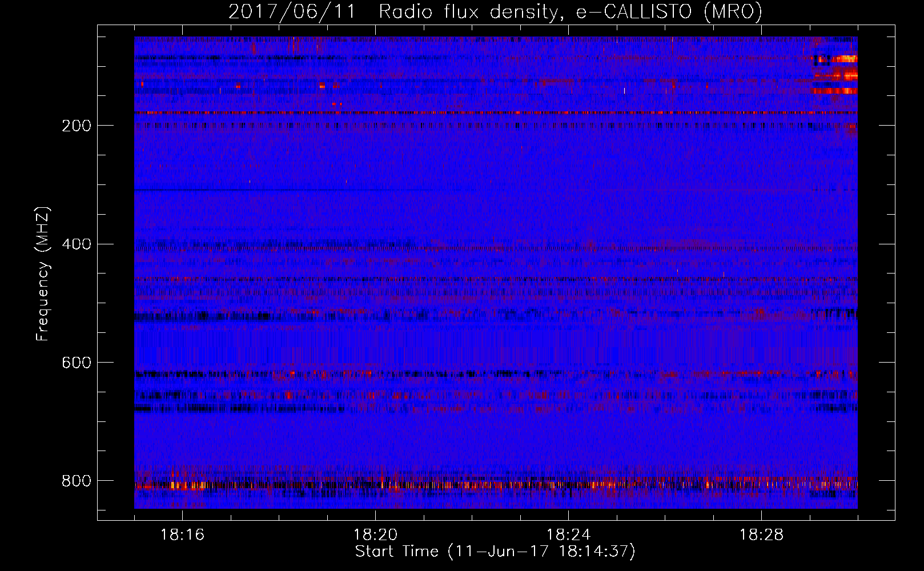Click the 800 frequency tick label
The width and height of the screenshot is (924, 571).
click(x=76, y=481)
